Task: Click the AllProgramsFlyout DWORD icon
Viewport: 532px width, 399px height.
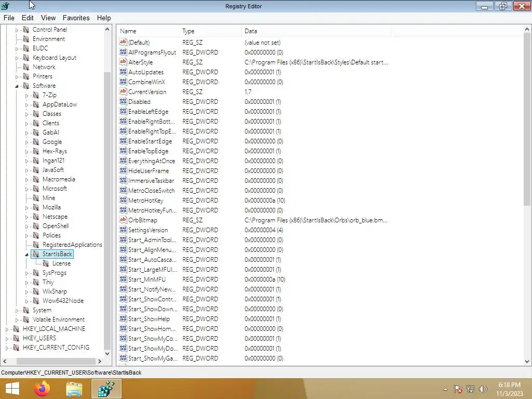Action: pos(123,52)
